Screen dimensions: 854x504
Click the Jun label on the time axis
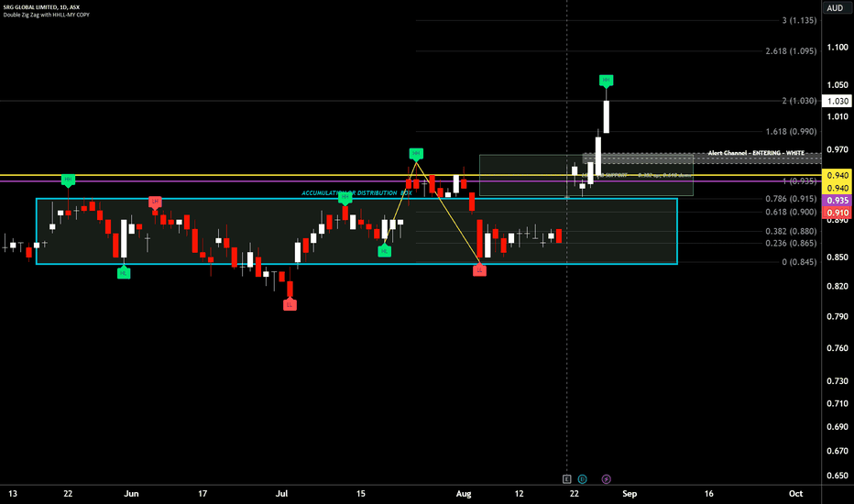pos(131,494)
